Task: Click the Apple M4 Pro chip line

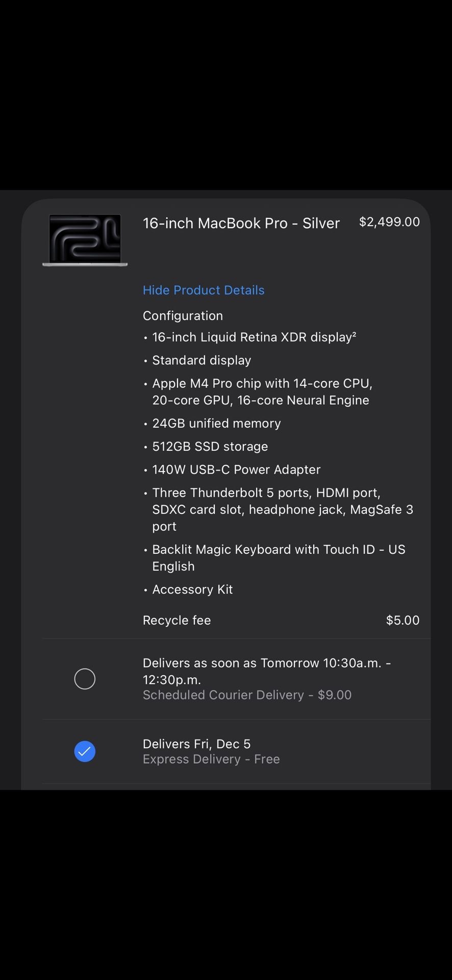Action: pos(262,391)
